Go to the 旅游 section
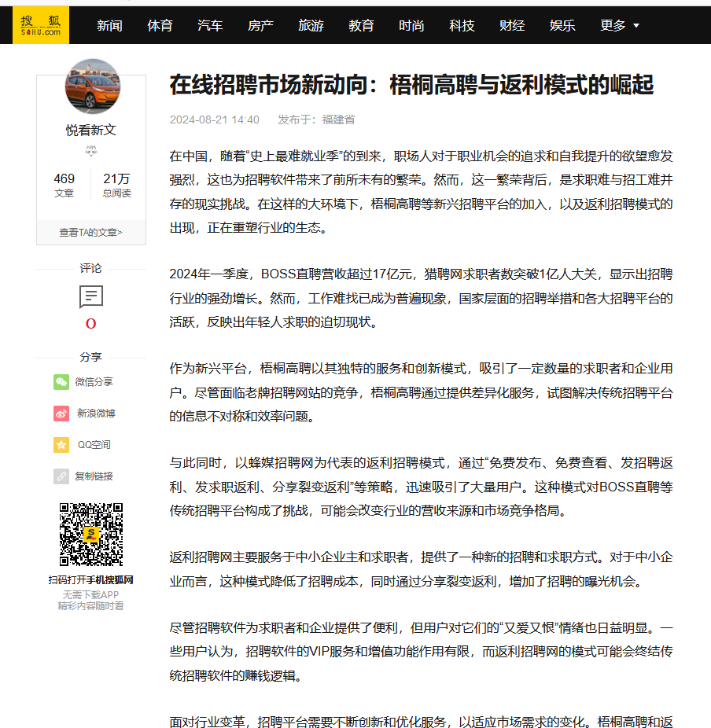 pyautogui.click(x=311, y=25)
